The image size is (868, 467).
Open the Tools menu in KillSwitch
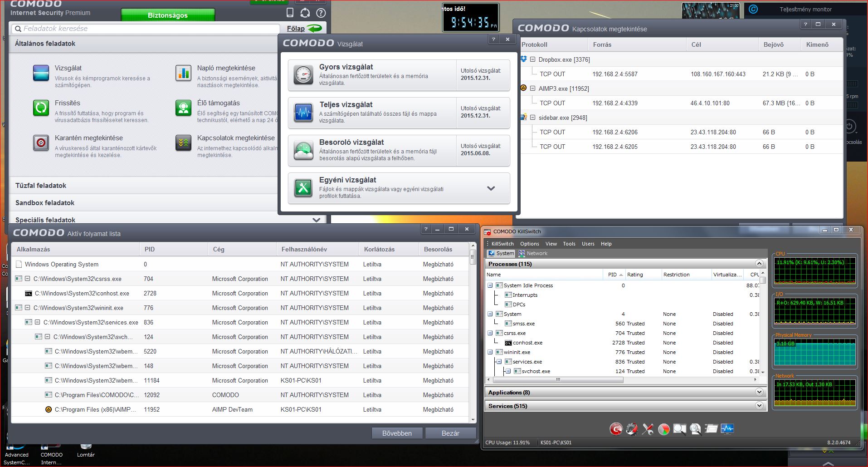[x=569, y=244]
